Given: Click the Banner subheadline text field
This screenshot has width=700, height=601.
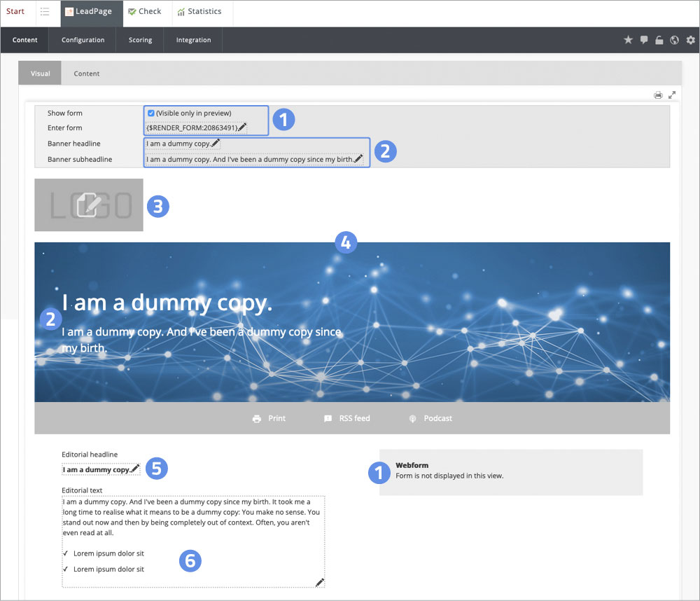Looking at the screenshot, I should (250, 159).
